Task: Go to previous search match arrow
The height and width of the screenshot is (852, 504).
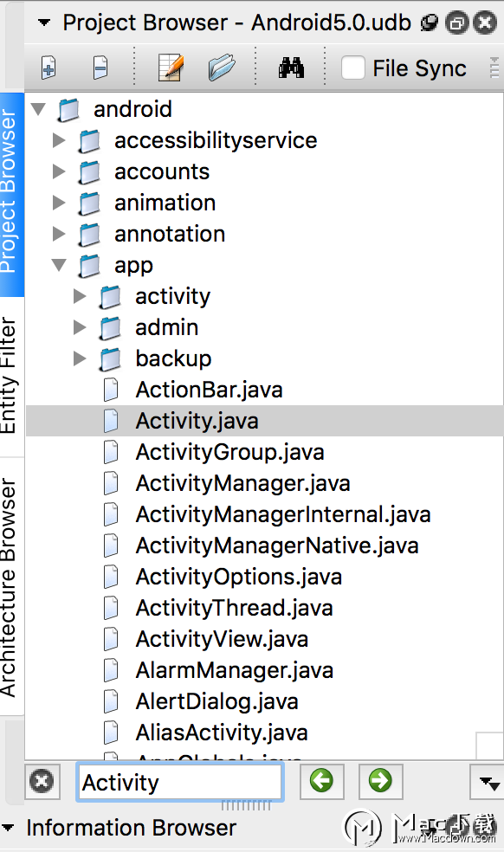Action: click(322, 781)
